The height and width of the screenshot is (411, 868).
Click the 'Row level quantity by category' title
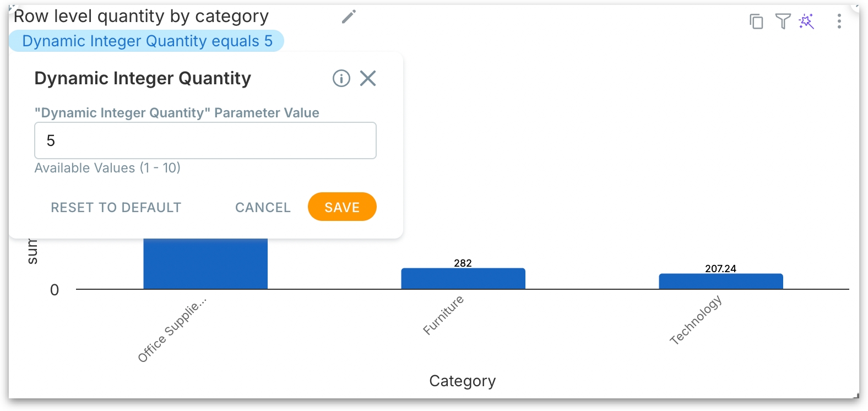pyautogui.click(x=142, y=17)
